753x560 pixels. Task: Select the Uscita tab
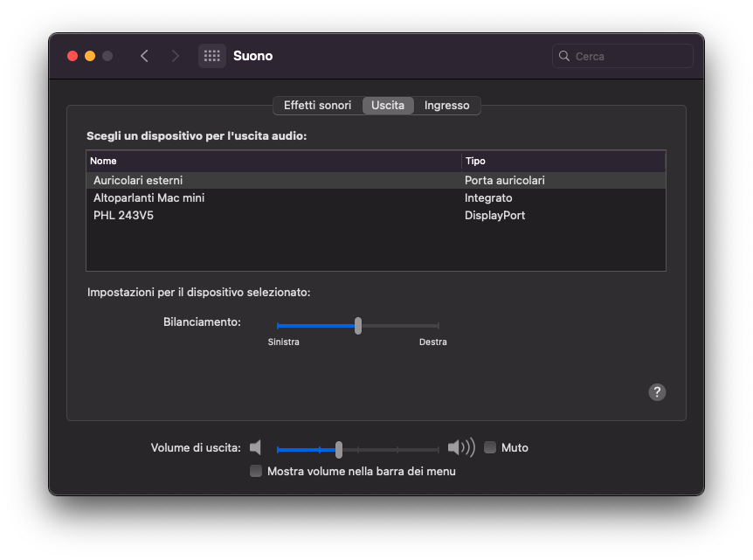pos(388,105)
